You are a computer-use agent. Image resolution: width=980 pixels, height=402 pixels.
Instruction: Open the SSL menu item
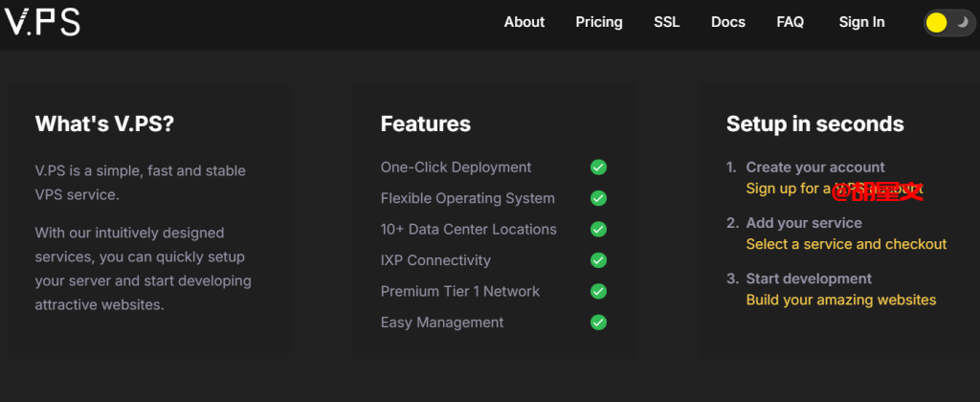pyautogui.click(x=666, y=22)
